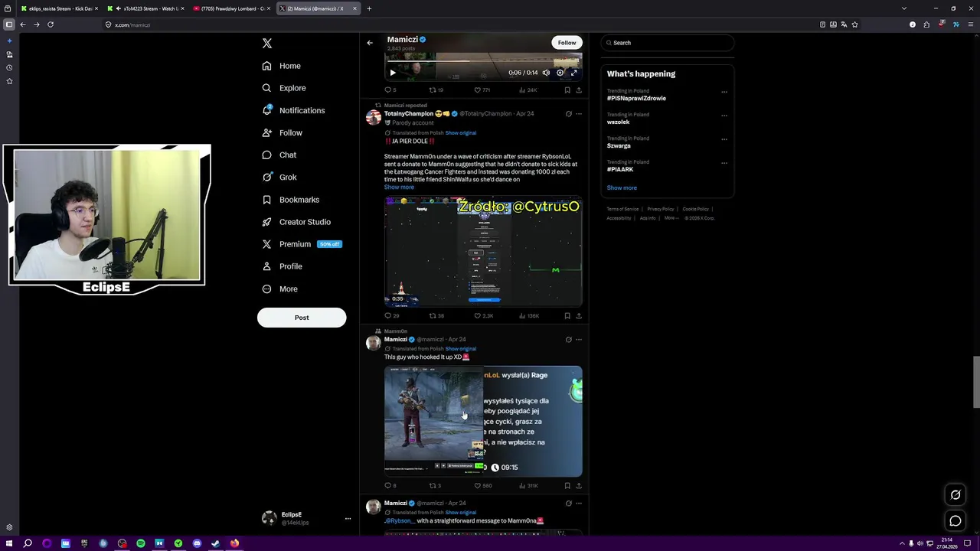This screenshot has width=980, height=551.
Task: Open floating chat messages button
Action: 955,521
